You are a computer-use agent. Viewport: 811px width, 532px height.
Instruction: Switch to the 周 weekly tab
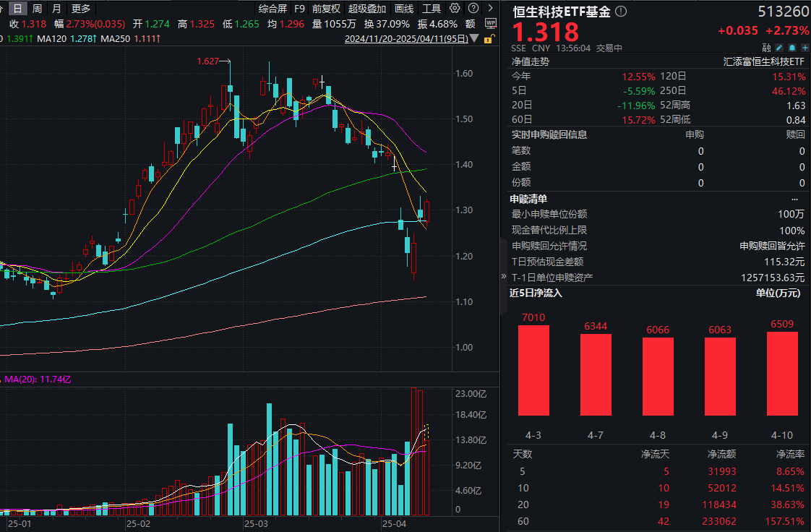pyautogui.click(x=36, y=9)
